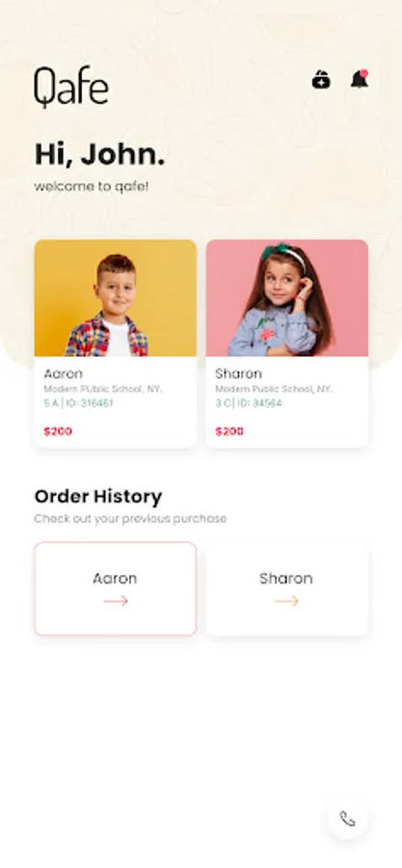Click Aaron's class and ID 316461
This screenshot has width=402, height=868.
click(78, 403)
